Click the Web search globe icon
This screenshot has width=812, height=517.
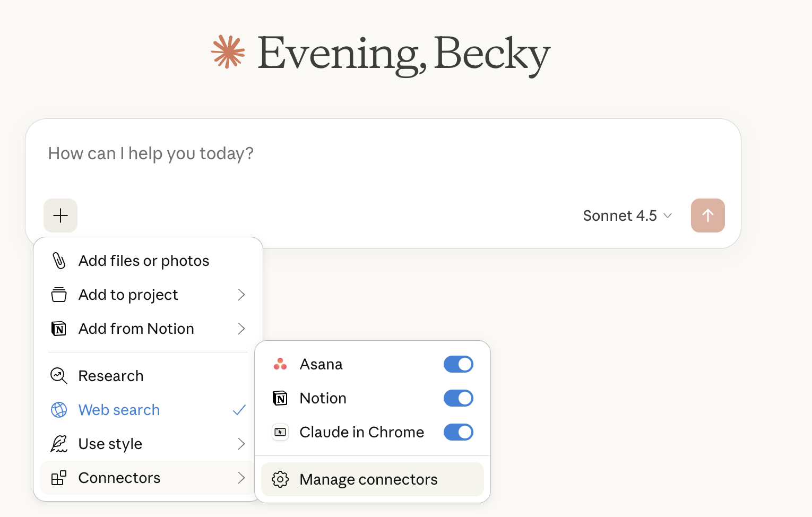click(x=59, y=410)
